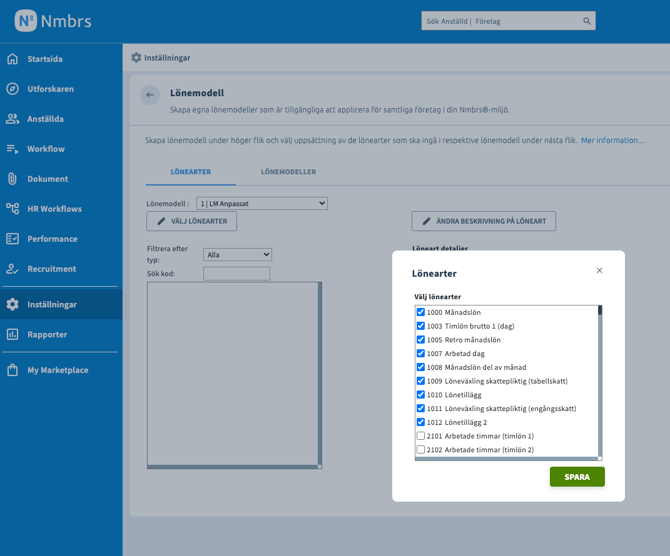Close the Lönearter dialog
The width and height of the screenshot is (670, 556).
point(600,271)
